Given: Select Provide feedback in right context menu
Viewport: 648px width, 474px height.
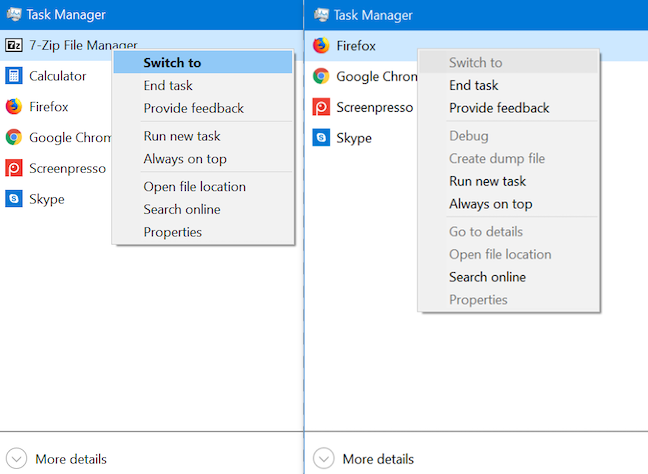Looking at the screenshot, I should (x=509, y=108).
